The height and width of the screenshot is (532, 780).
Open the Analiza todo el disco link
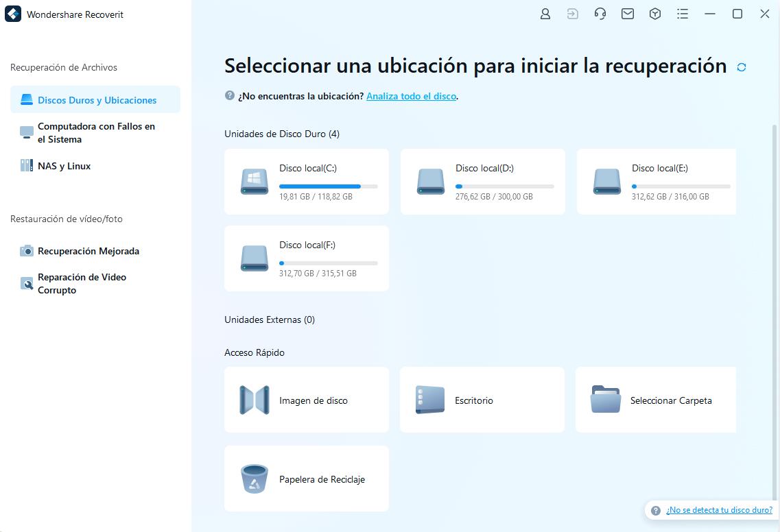click(411, 96)
